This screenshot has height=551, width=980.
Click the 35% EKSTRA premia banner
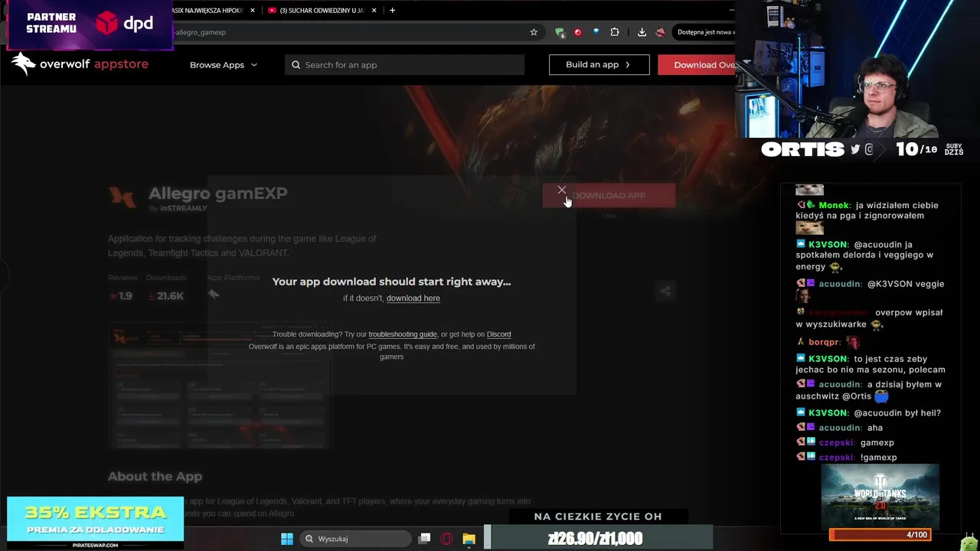[x=96, y=523]
